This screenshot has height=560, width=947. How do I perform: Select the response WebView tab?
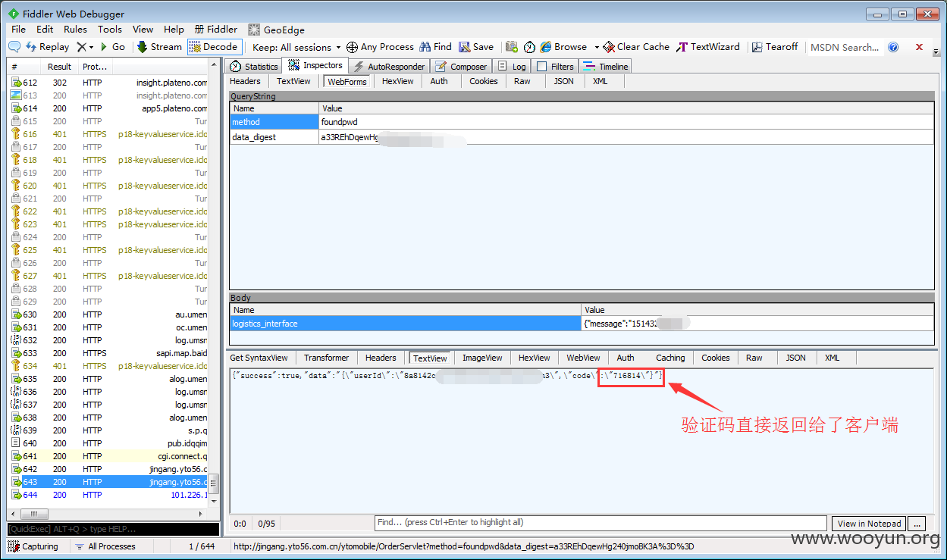[x=583, y=358]
